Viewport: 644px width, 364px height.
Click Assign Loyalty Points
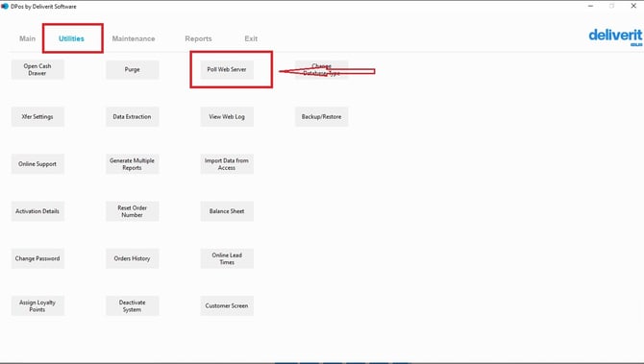[37, 305]
